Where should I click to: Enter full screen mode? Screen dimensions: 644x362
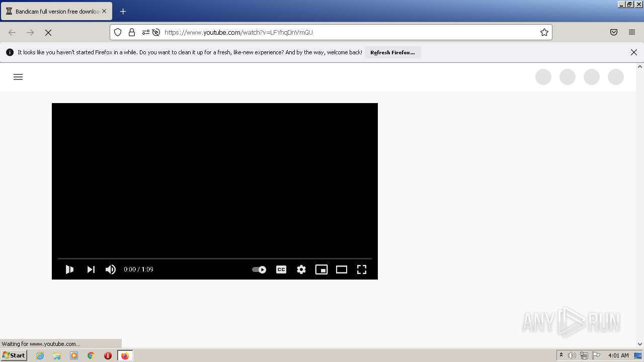(362, 269)
